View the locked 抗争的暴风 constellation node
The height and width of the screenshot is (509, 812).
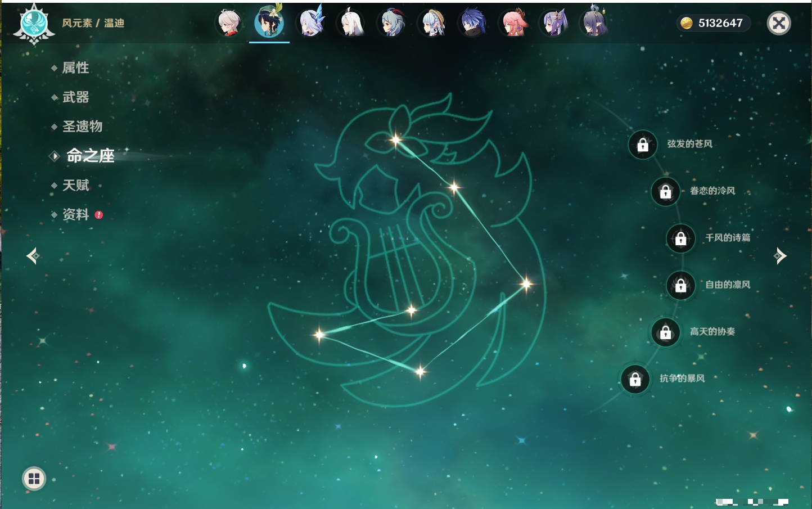635,379
